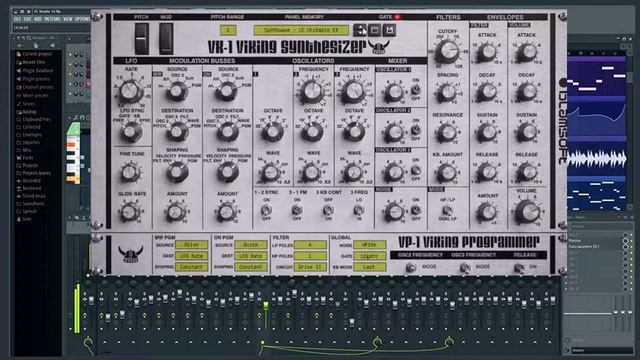Toggle the 3 KB Cont switch
The width and height of the screenshot is (640, 360).
[328, 210]
